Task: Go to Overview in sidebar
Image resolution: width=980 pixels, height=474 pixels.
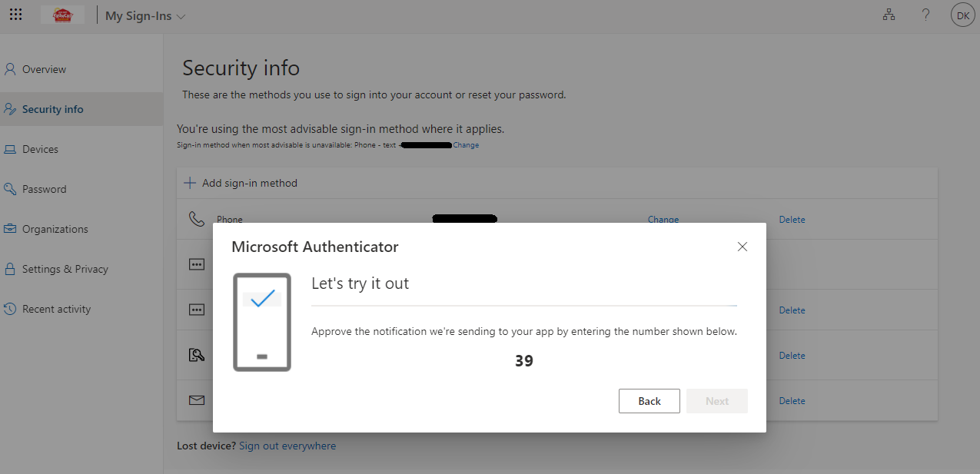Action: point(44,69)
